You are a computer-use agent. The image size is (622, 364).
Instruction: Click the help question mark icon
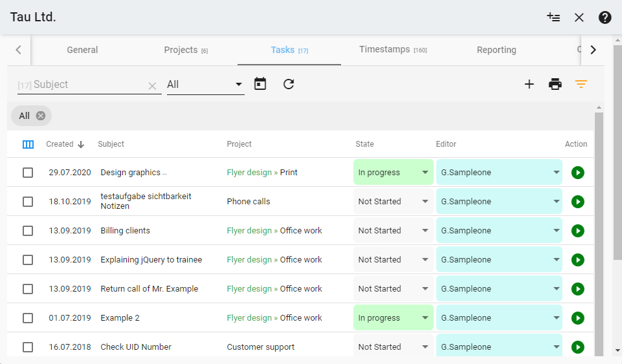coord(605,17)
